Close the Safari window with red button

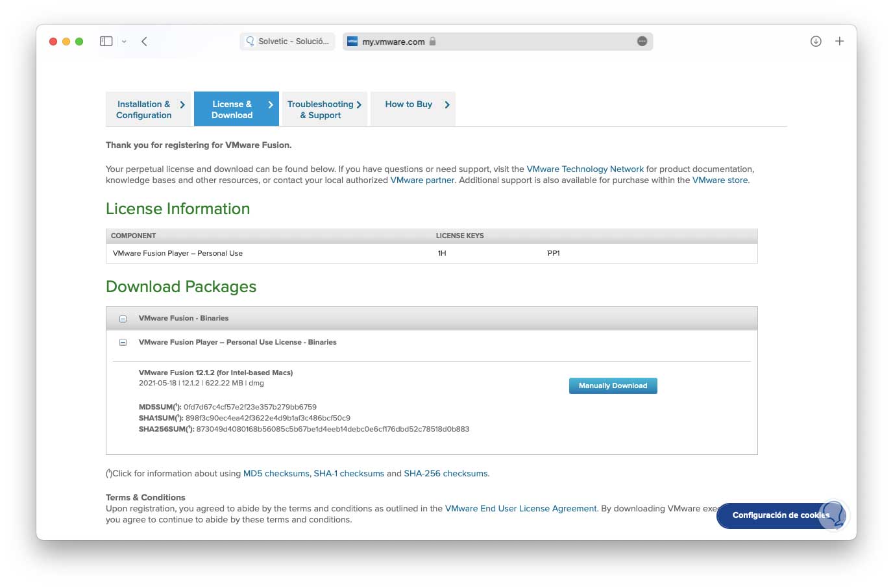[x=53, y=42]
